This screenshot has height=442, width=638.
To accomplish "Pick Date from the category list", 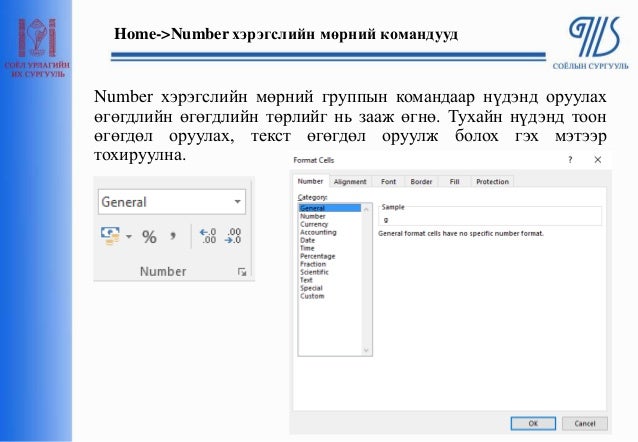I will pos(307,240).
